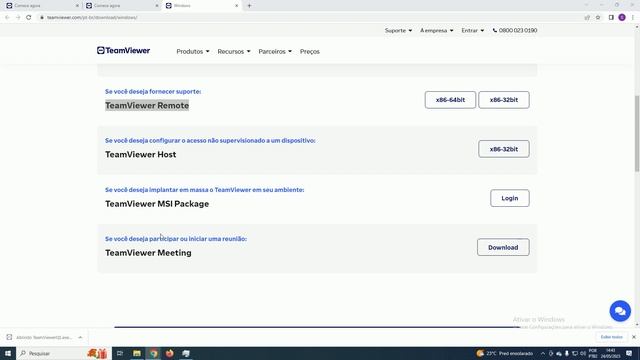The image size is (640, 360).
Task: Open the Chrome side panel icon
Action: pyautogui.click(x=611, y=18)
